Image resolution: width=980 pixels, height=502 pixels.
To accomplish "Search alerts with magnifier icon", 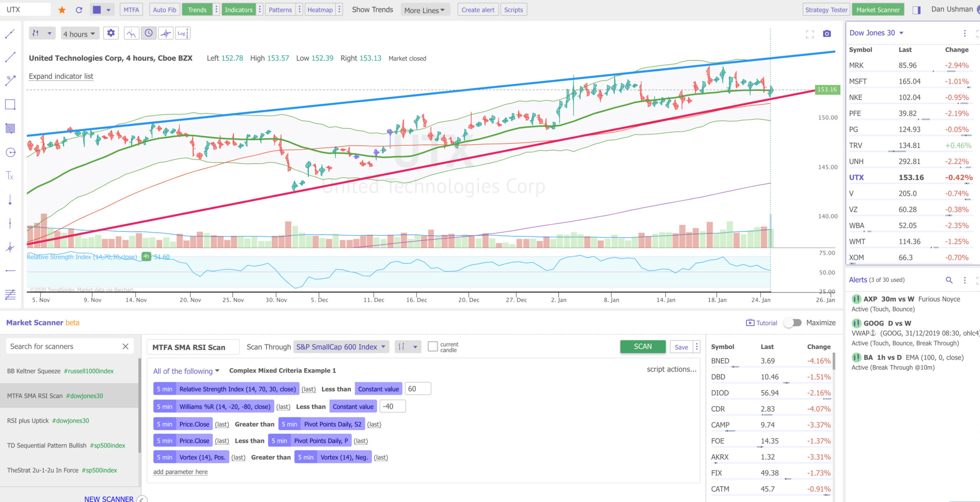I will point(949,280).
